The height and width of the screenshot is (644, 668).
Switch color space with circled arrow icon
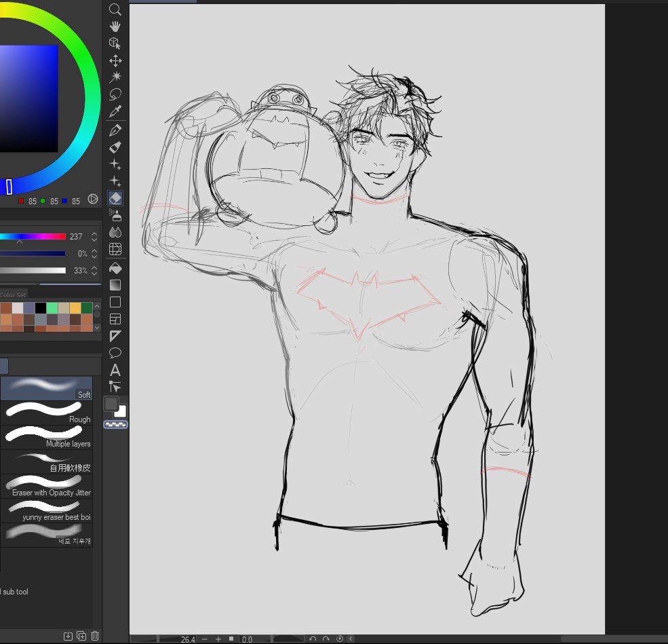(x=92, y=199)
